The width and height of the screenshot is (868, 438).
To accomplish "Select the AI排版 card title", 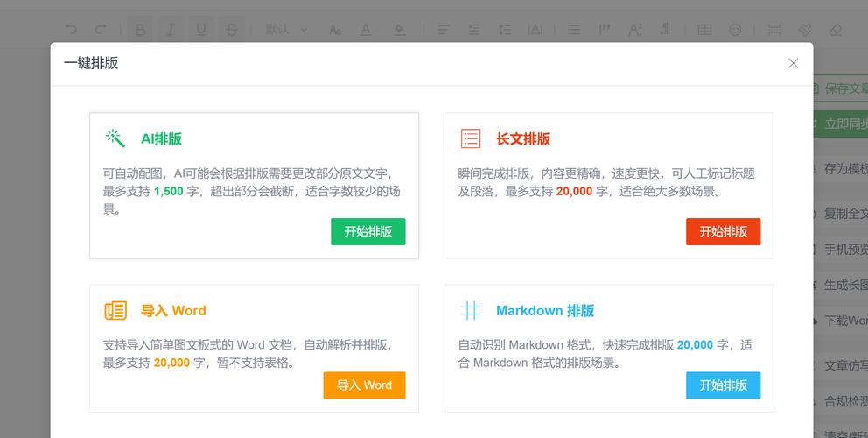I will click(x=161, y=138).
